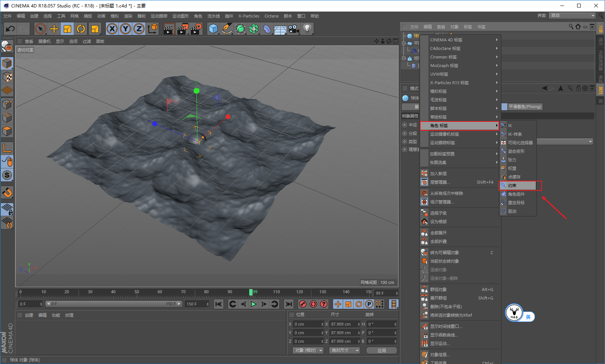This screenshot has height=364, width=605.
Task: Click 转为可编辑对象 in context menu
Action: 460,253
